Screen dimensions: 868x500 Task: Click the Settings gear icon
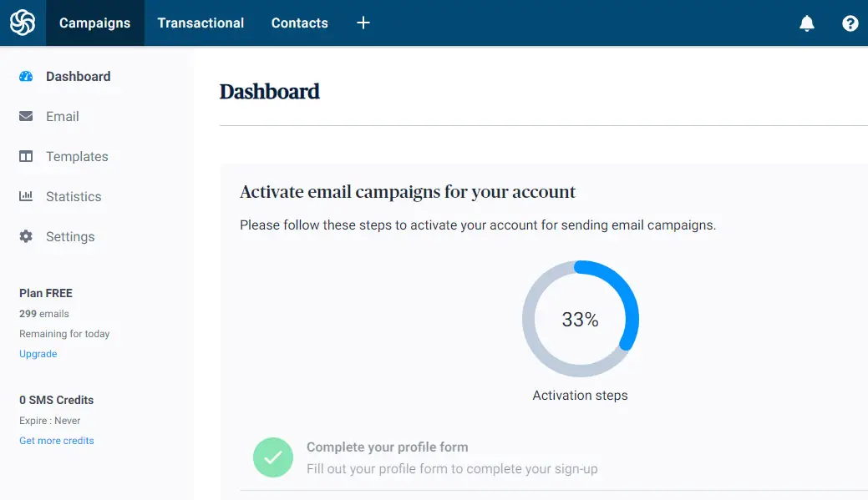tap(26, 236)
